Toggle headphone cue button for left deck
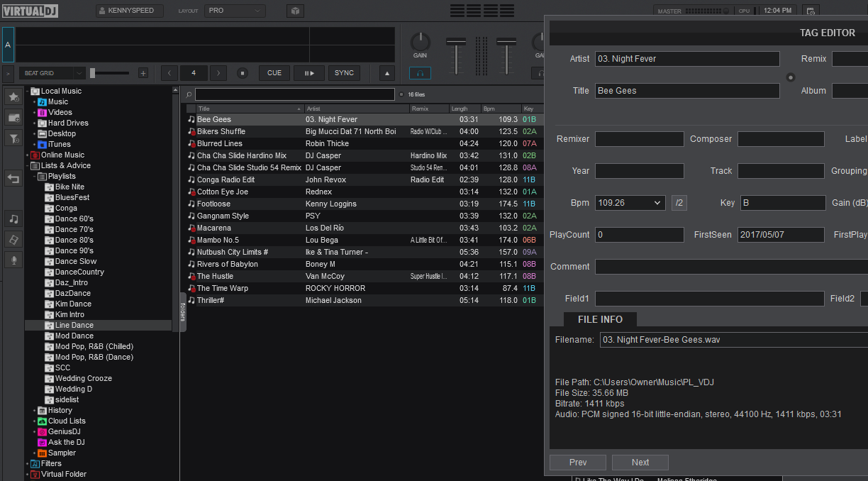 tap(420, 73)
